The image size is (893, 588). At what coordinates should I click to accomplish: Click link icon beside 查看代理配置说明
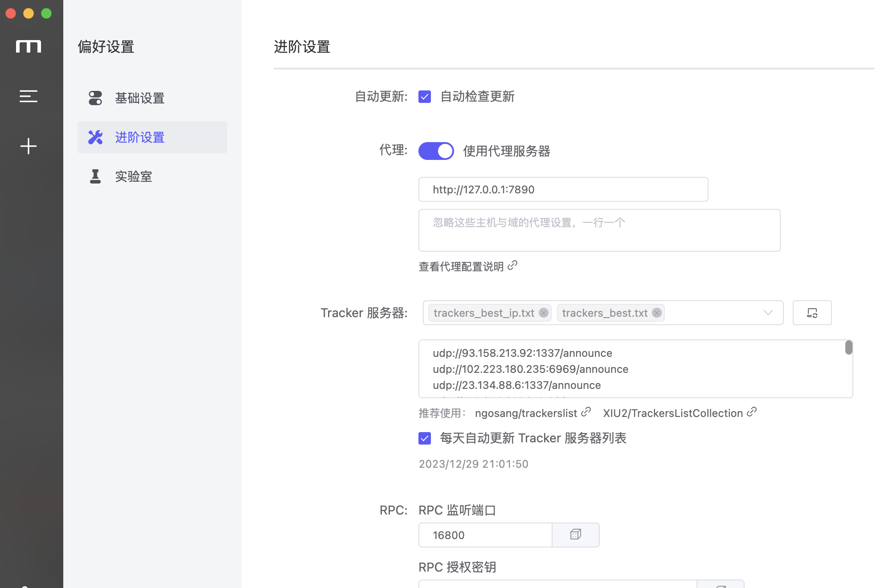pyautogui.click(x=512, y=265)
